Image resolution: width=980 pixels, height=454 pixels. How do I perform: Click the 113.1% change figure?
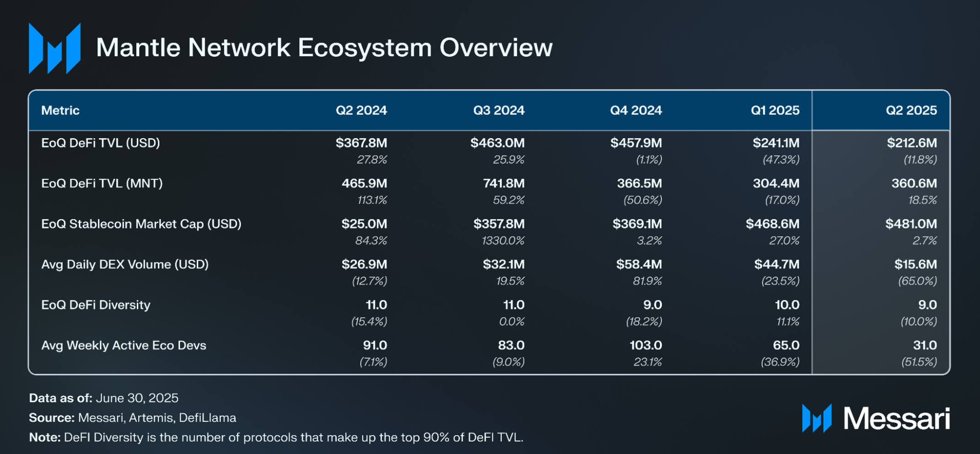pyautogui.click(x=372, y=200)
